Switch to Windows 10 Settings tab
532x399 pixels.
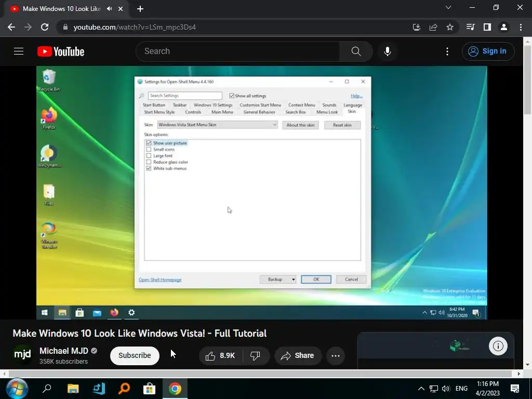(x=213, y=105)
